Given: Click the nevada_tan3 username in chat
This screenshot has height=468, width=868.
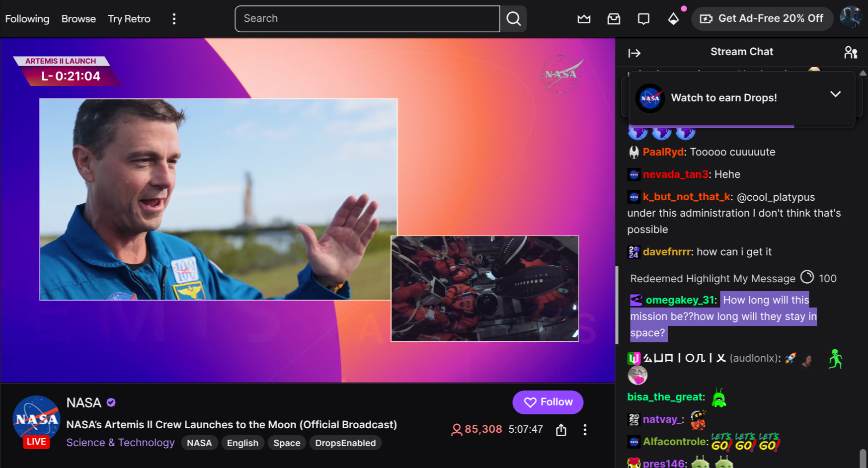Looking at the screenshot, I should click(676, 174).
